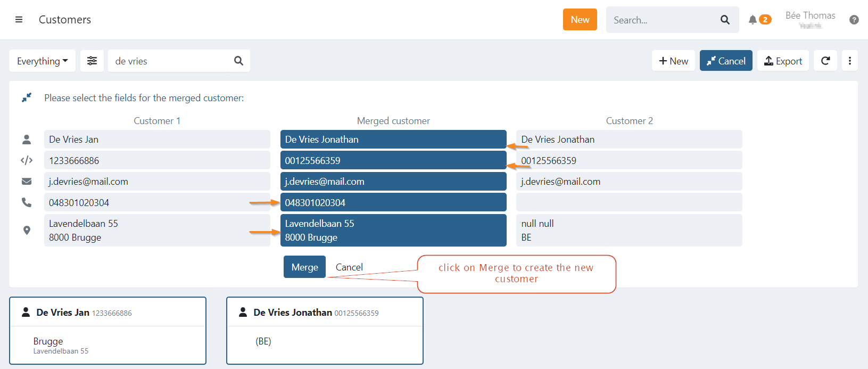Open the vertical three-dot more options menu
The image size is (868, 369).
click(x=849, y=61)
